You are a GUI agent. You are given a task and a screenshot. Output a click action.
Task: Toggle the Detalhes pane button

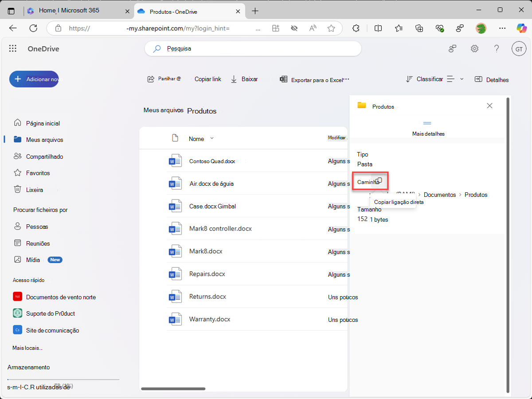point(492,80)
